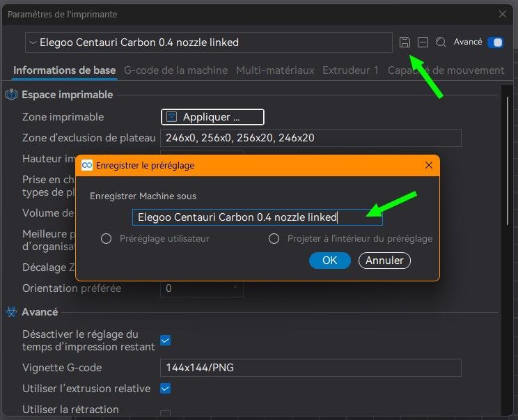Select Projeter à l'intérieur du préréglage option
This screenshot has height=420, width=518.
pos(274,239)
